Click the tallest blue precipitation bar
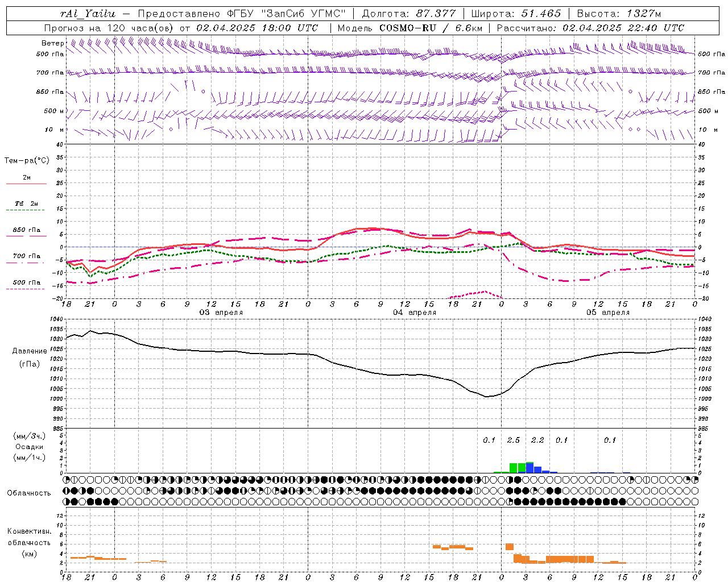Image resolution: width=728 pixels, height=582 pixels. coord(530,467)
